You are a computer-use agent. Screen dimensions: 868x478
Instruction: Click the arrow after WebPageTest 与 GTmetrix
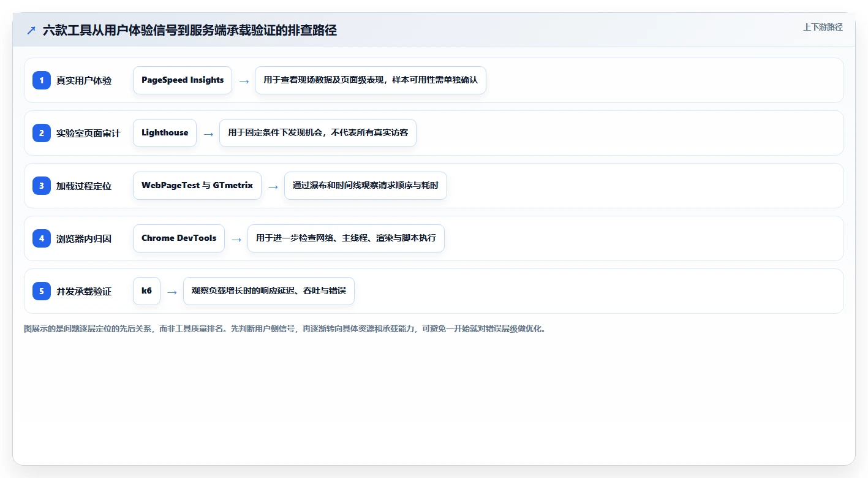[x=273, y=186]
